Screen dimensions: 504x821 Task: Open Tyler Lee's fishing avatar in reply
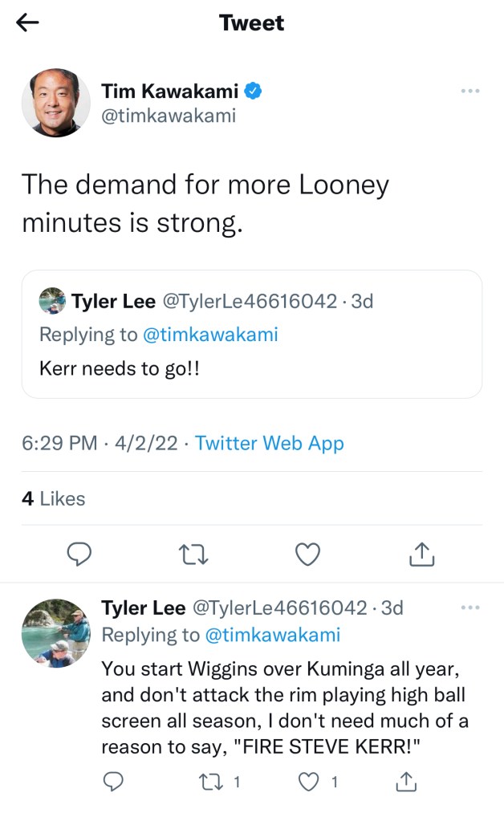point(56,632)
